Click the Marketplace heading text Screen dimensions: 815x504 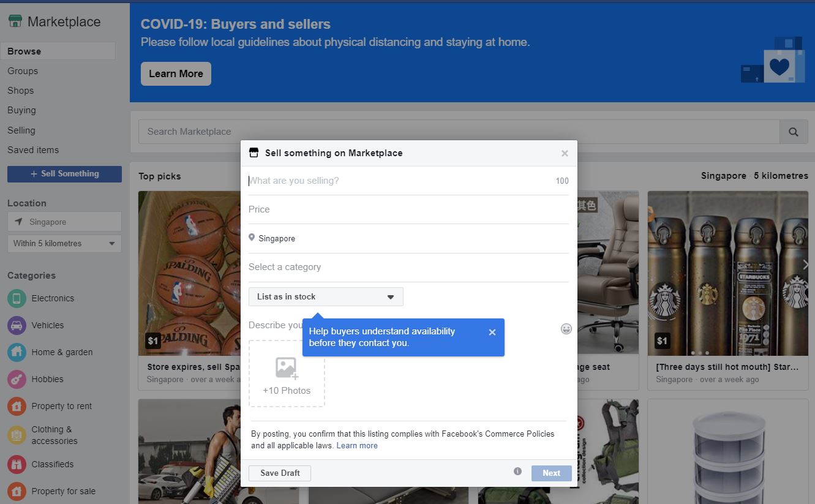tap(64, 22)
